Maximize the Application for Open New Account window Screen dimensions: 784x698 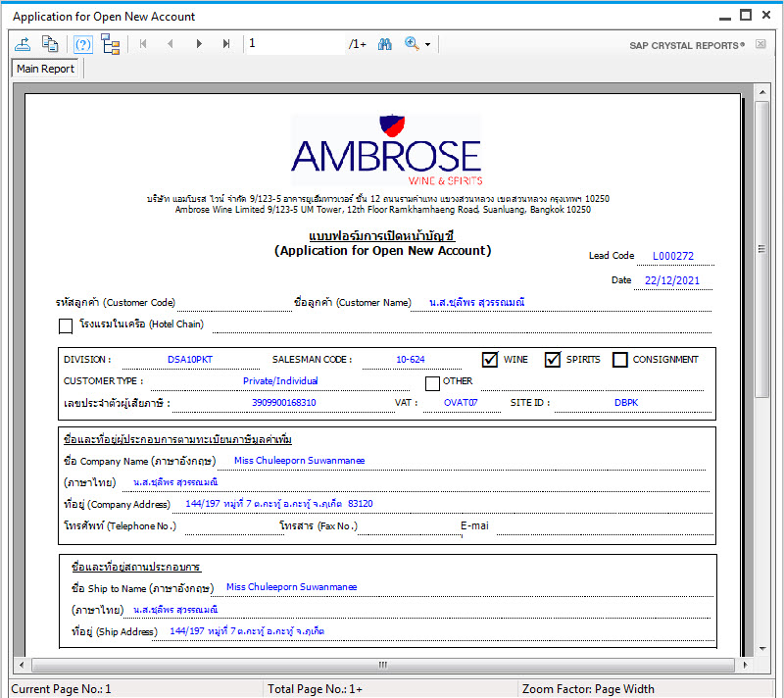tap(746, 16)
